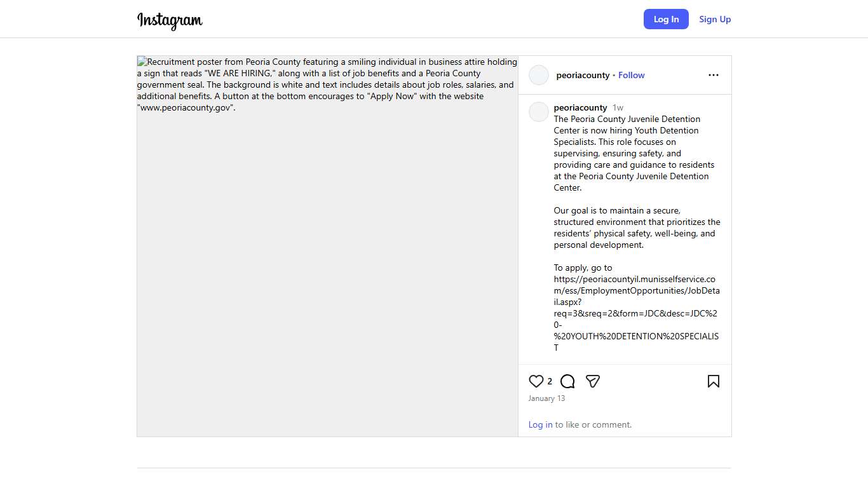Image resolution: width=868 pixels, height=488 pixels.
Task: Click the January 13 post date
Action: pyautogui.click(x=546, y=398)
